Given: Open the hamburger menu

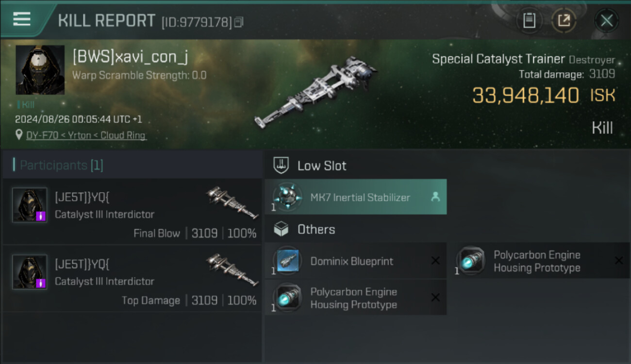Looking at the screenshot, I should (22, 19).
